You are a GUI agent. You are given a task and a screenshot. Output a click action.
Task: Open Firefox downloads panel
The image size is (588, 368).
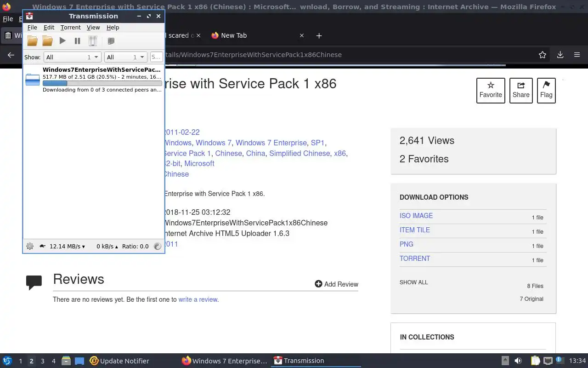click(x=560, y=55)
